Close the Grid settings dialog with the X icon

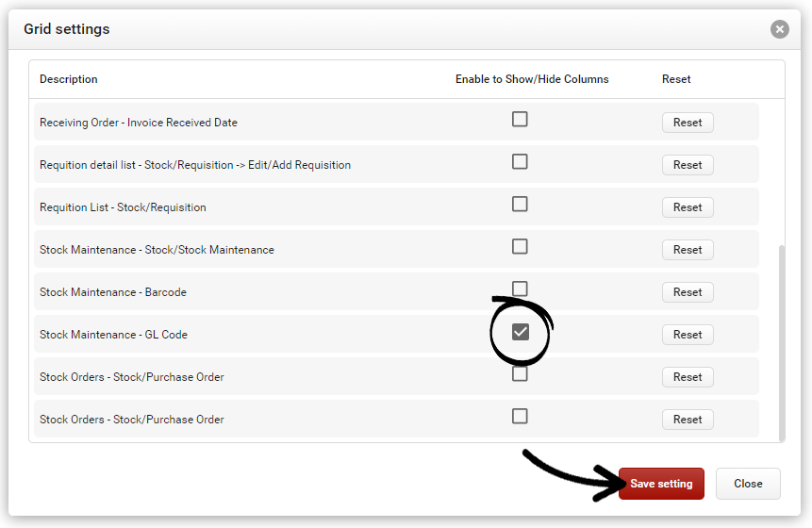coord(779,29)
